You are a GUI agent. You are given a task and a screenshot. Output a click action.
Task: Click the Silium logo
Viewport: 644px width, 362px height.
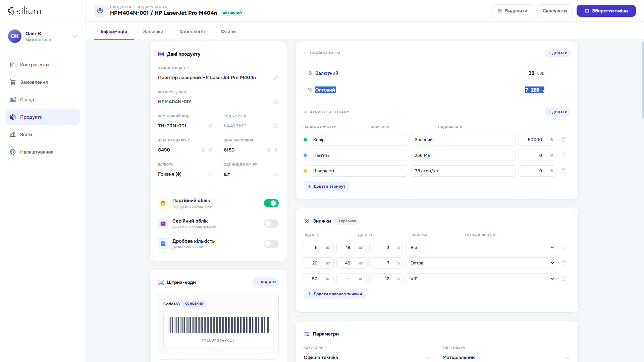(24, 11)
